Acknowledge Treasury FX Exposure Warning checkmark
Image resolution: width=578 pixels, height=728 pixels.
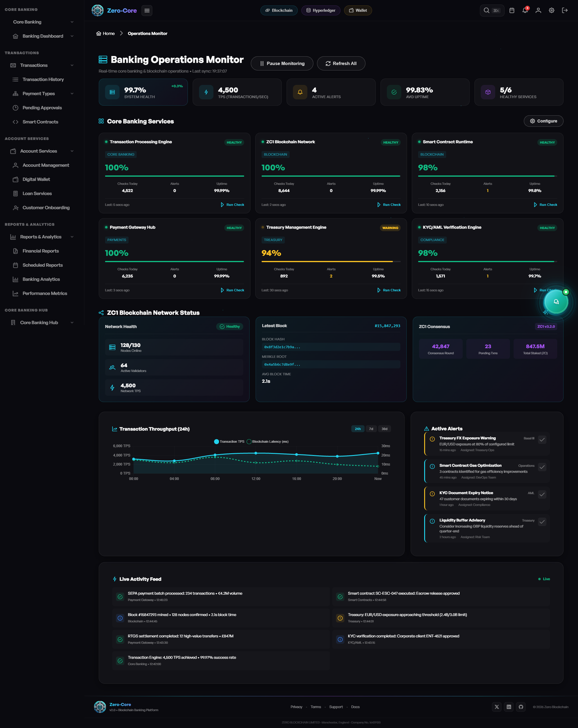[x=542, y=439]
